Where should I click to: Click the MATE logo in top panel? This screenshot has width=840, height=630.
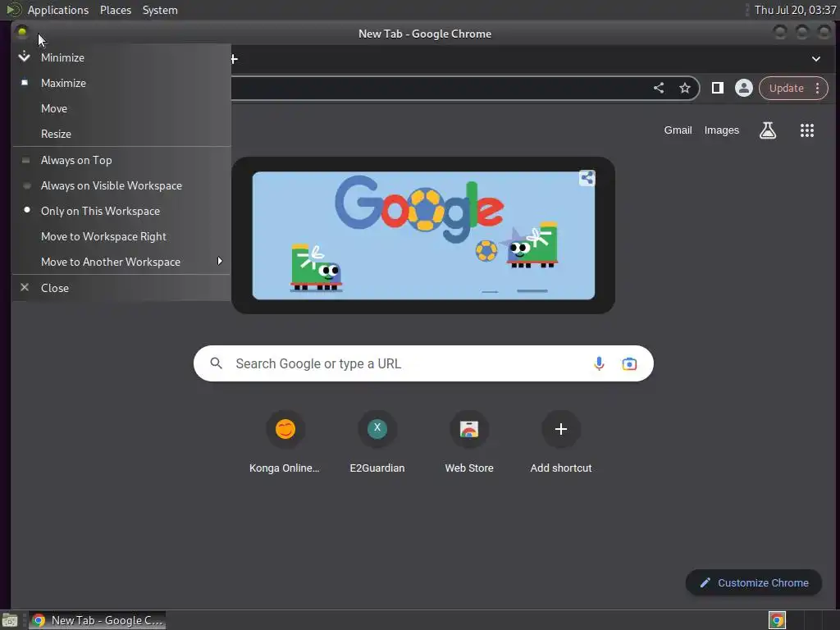(13, 10)
